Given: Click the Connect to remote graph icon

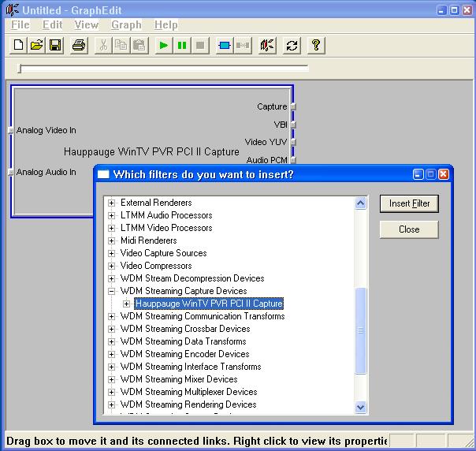Looking at the screenshot, I should pos(267,46).
